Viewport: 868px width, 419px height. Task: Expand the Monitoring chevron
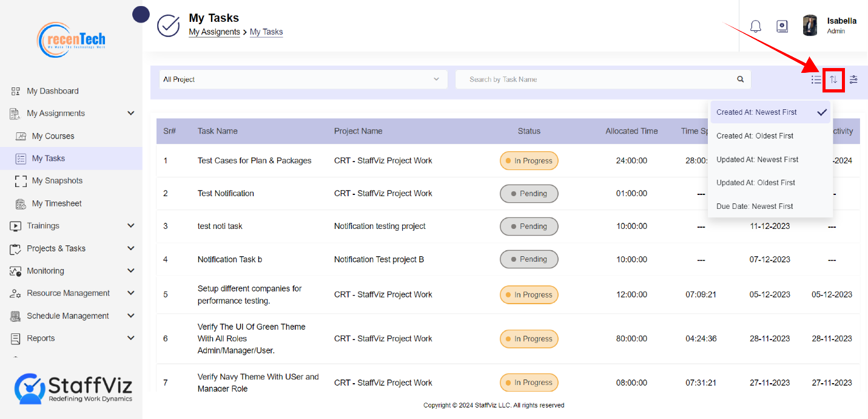130,270
